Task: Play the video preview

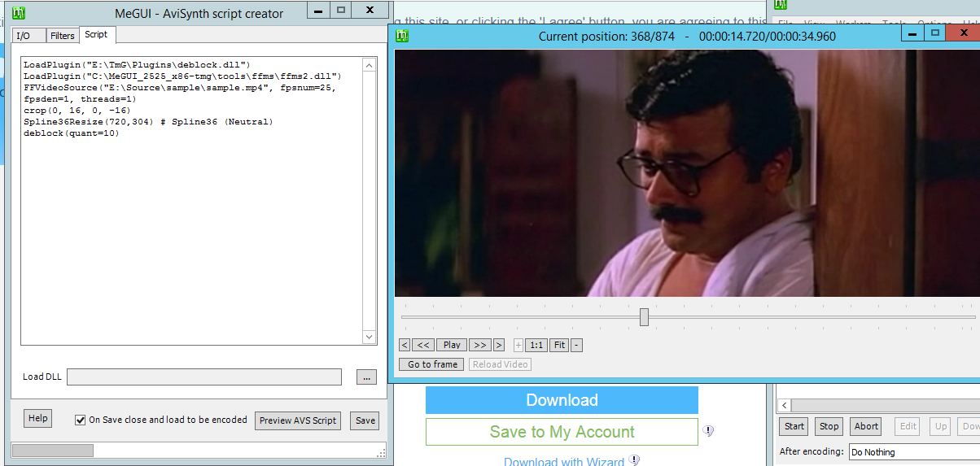Action: (x=452, y=345)
